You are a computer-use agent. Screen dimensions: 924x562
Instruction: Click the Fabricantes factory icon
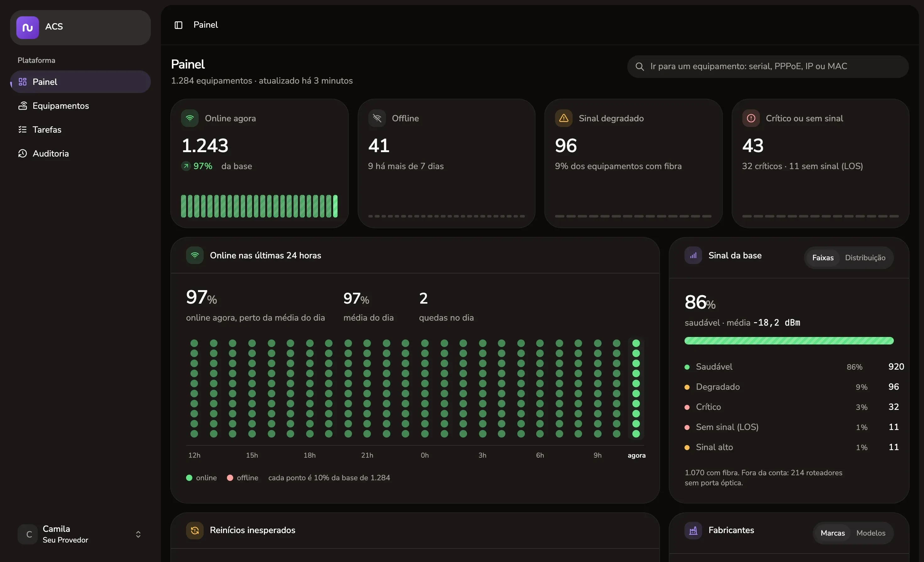point(693,531)
